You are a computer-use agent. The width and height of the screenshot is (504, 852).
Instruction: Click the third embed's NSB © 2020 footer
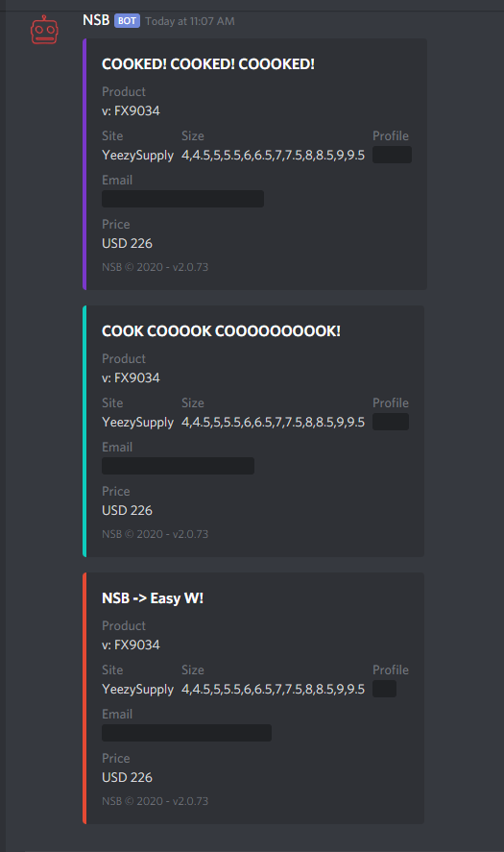point(156,801)
